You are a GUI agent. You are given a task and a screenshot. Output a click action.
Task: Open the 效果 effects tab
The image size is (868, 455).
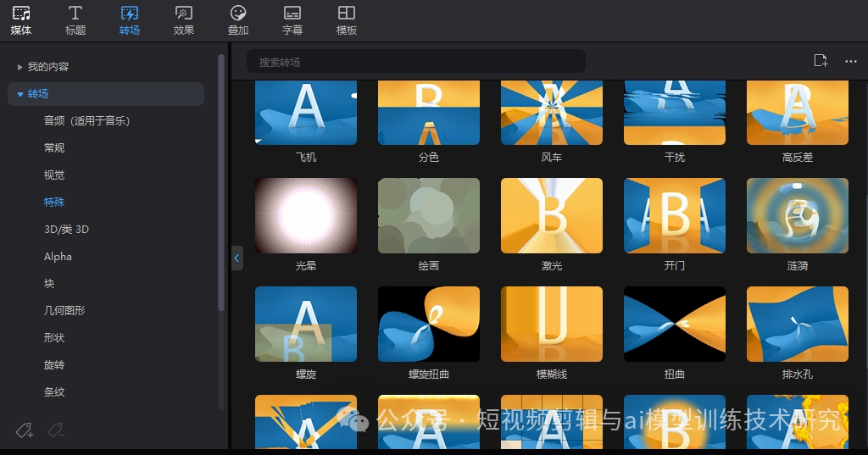(x=184, y=20)
